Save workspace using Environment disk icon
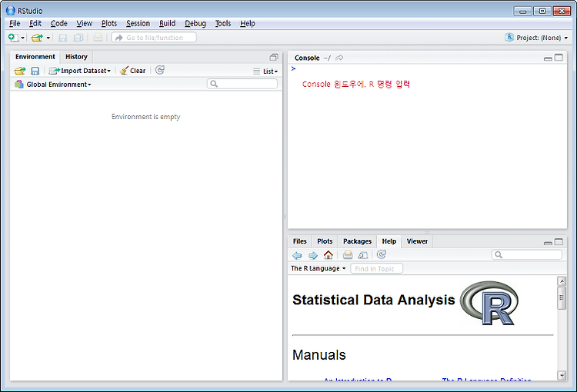Screen dimensions: 577x392 35,71
